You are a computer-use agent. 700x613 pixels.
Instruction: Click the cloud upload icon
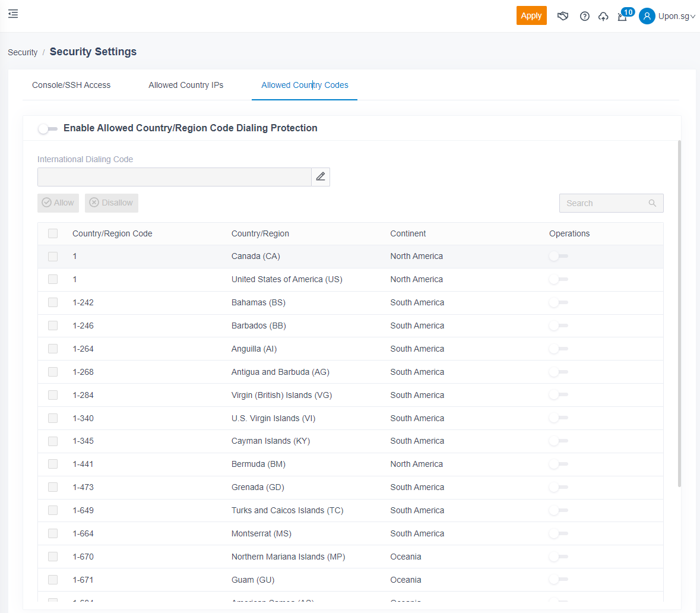click(603, 16)
